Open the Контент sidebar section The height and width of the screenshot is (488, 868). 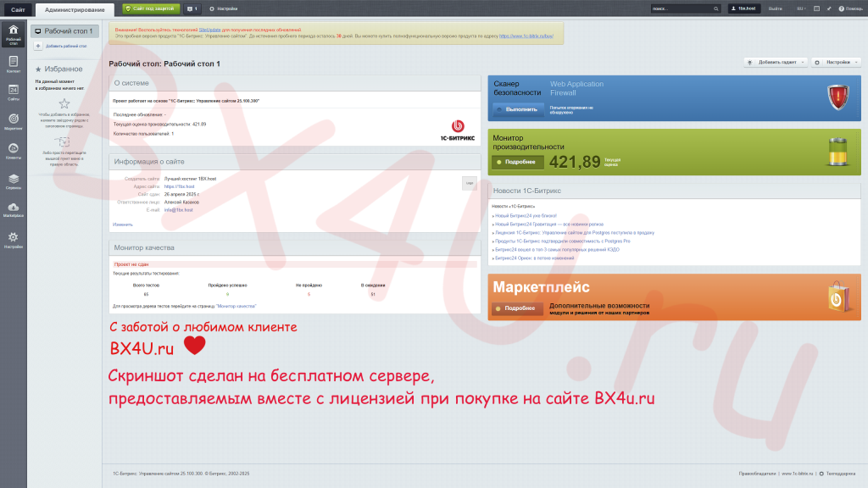pos(14,64)
